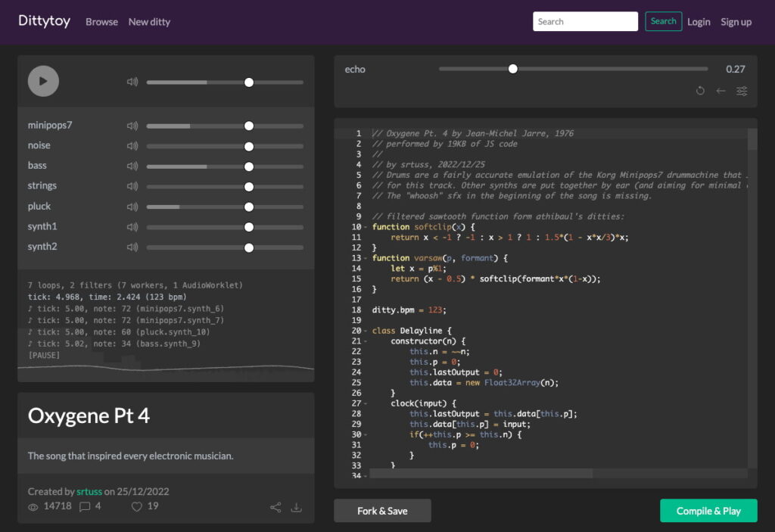
Task: Open the parameter sliders settings icon
Action: 742,91
